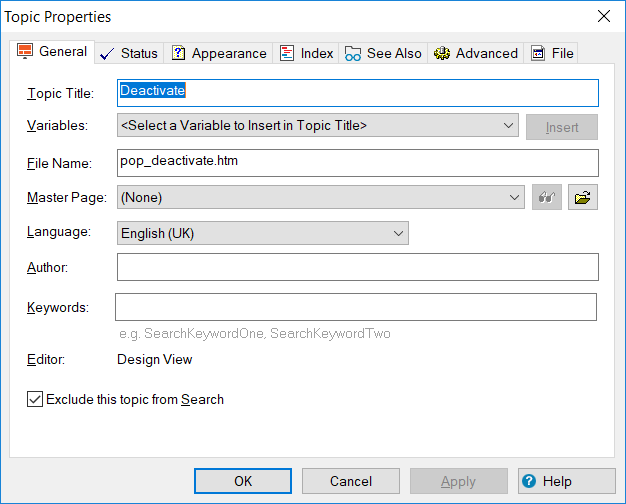Click the Status tab checkmark icon
The image size is (626, 504).
[107, 54]
